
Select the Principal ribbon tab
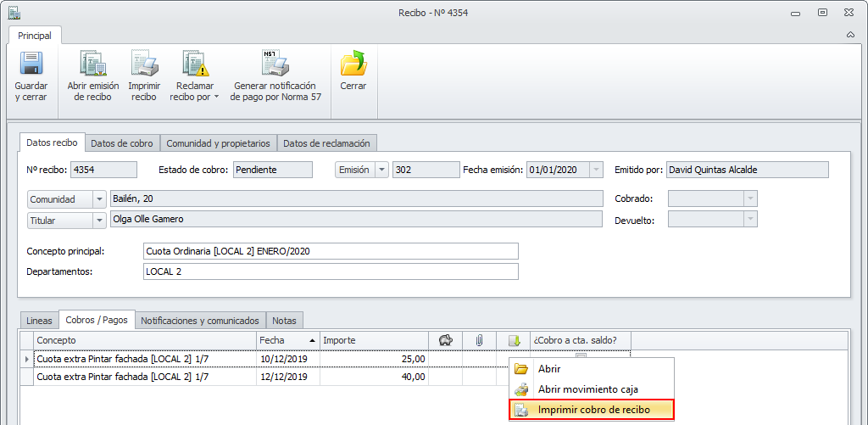point(35,36)
